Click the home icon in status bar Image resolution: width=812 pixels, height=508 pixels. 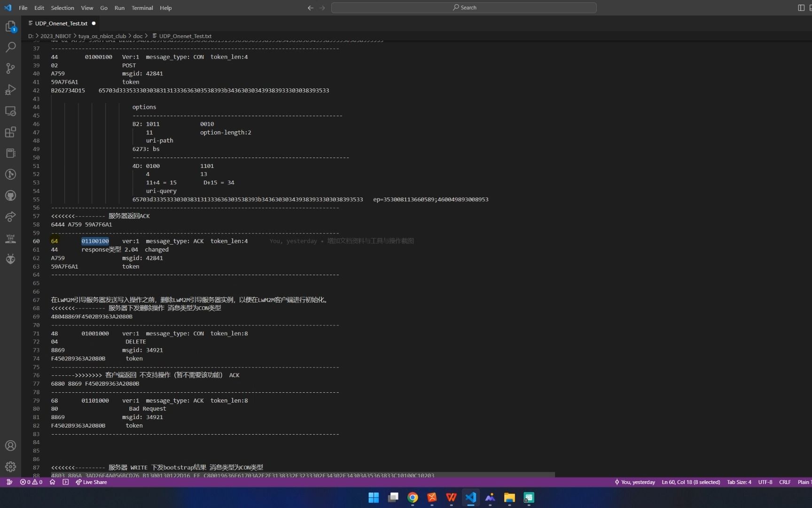52,482
